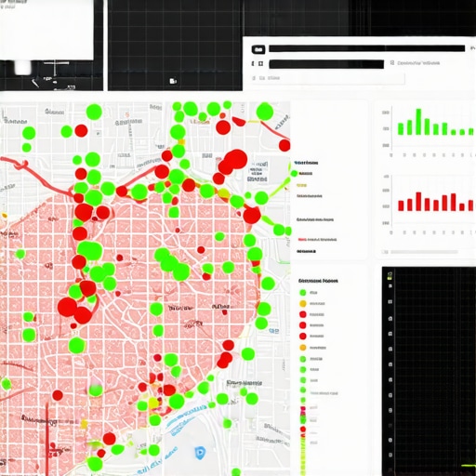Focus the long black bar field in the white panel
Screen dimensions: 476x476
(x=367, y=48)
